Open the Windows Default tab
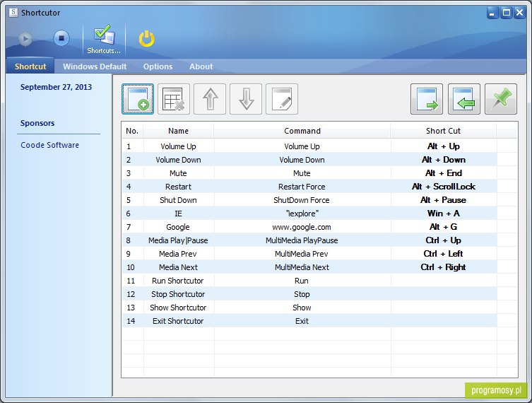Viewport: 532px width, 403px height. point(95,66)
